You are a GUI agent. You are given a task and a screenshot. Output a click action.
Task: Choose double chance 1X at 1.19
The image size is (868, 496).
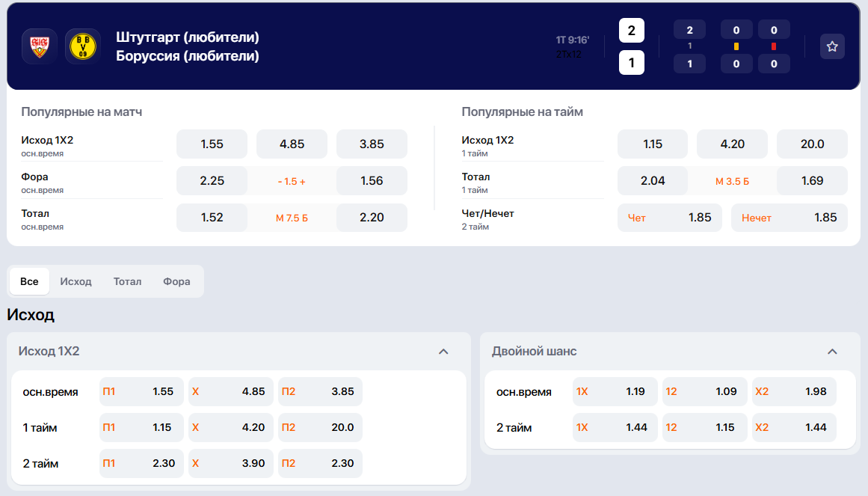(615, 392)
